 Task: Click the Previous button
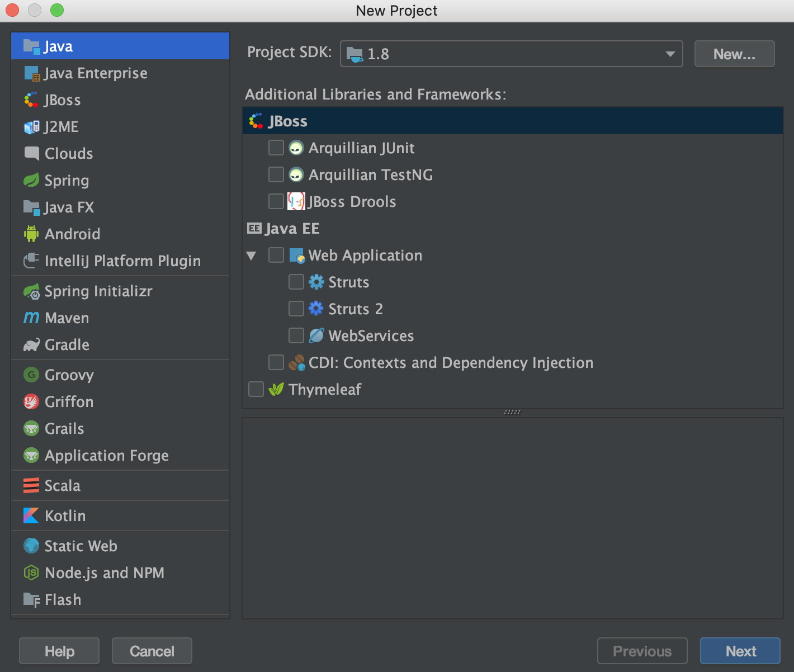pyautogui.click(x=642, y=651)
